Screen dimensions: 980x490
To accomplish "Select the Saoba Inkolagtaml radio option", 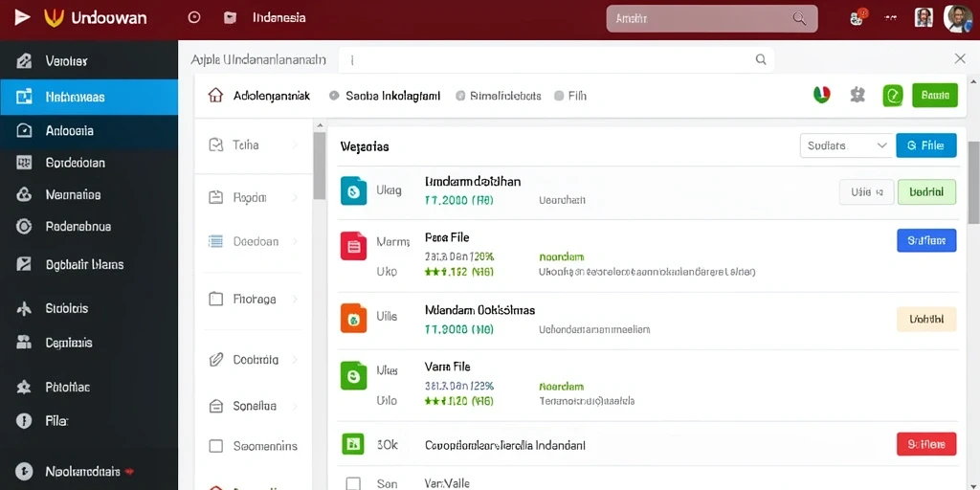I will tap(334, 96).
